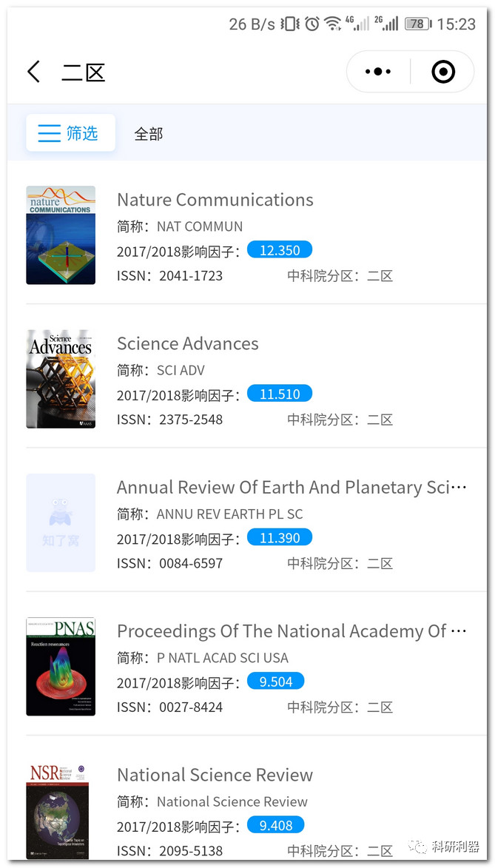Tap the 12.350 impact factor badge
495x868 pixels.
click(279, 250)
